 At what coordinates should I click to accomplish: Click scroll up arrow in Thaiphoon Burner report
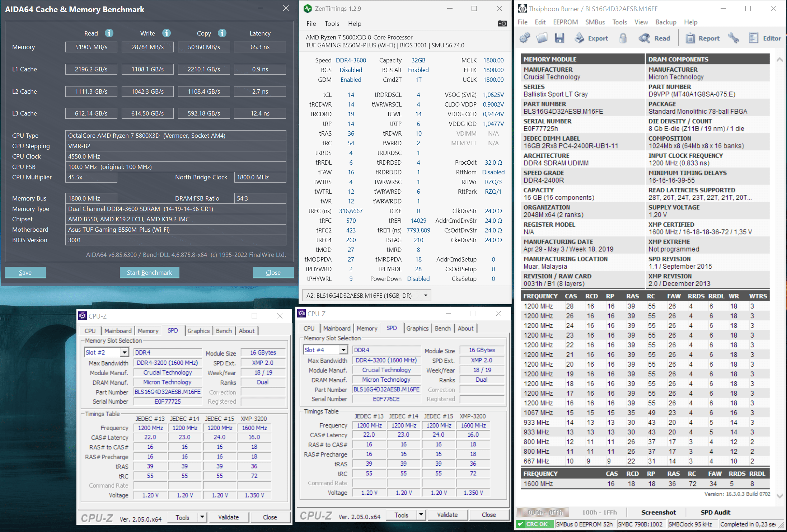[x=779, y=60]
